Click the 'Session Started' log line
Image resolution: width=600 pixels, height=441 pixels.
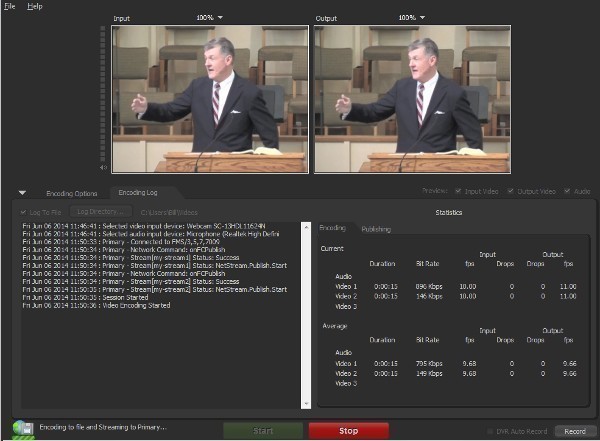85,297
